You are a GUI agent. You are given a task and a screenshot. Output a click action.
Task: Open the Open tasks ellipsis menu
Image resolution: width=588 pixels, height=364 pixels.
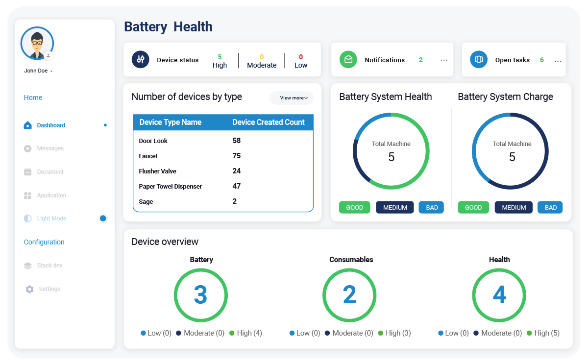coord(558,61)
